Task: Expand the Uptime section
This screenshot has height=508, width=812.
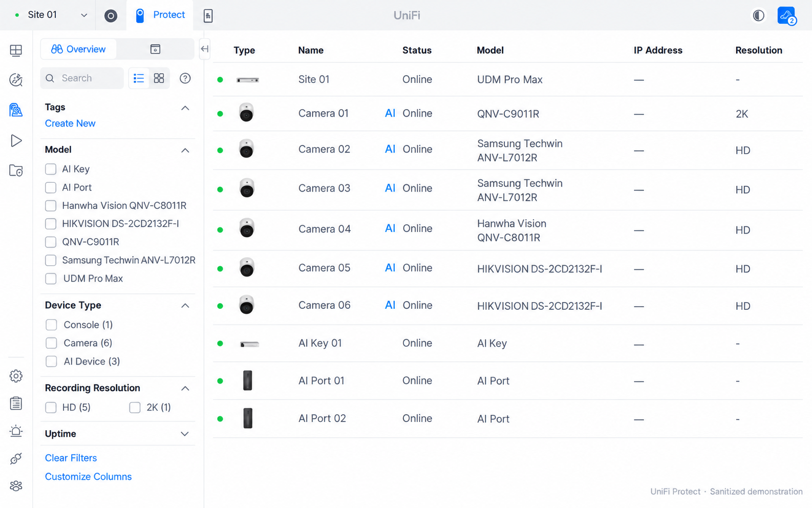Action: (x=185, y=434)
